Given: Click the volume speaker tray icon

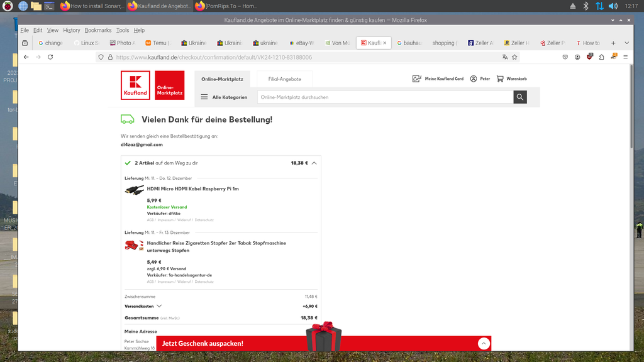Looking at the screenshot, I should (613, 6).
